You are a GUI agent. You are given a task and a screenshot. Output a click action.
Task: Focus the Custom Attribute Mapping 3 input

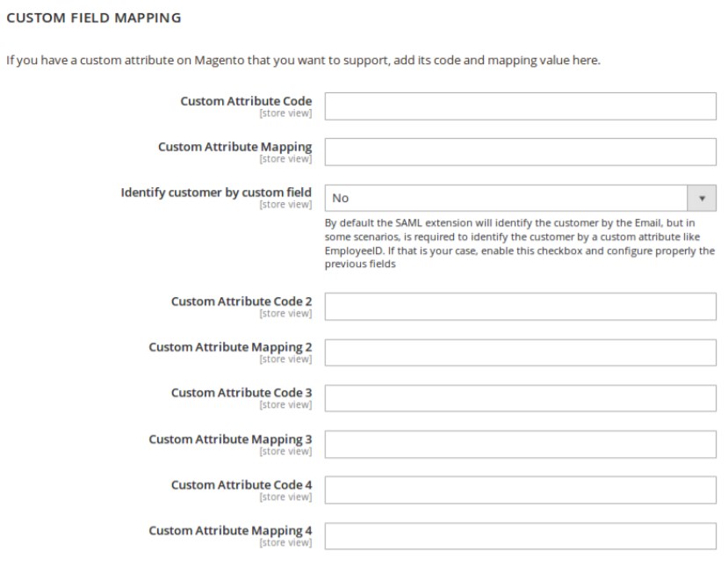pos(520,444)
